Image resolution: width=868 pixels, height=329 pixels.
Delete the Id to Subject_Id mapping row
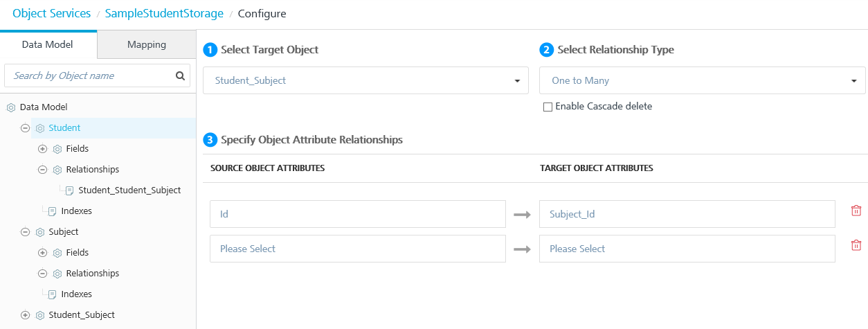(856, 211)
